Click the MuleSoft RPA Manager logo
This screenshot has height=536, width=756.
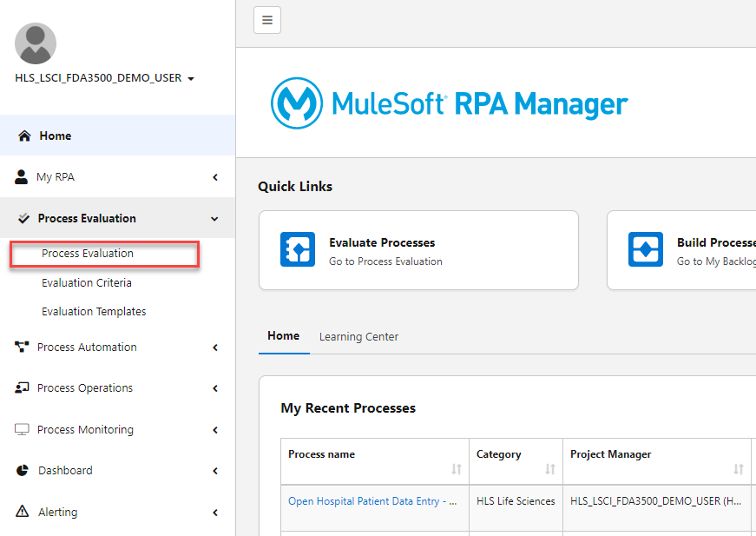449,103
